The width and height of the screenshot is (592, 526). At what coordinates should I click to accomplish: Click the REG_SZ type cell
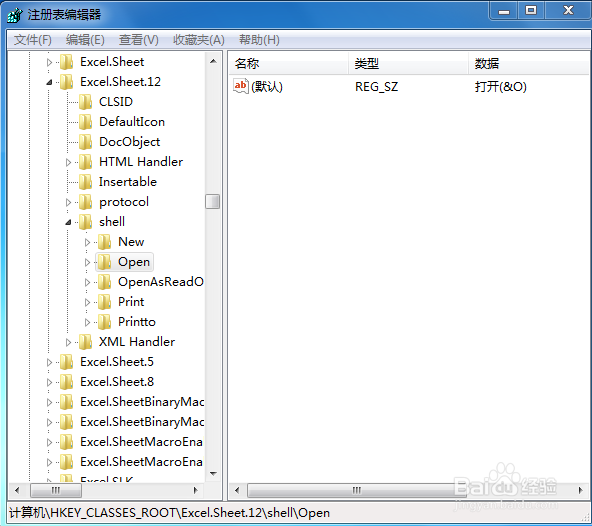(x=376, y=87)
